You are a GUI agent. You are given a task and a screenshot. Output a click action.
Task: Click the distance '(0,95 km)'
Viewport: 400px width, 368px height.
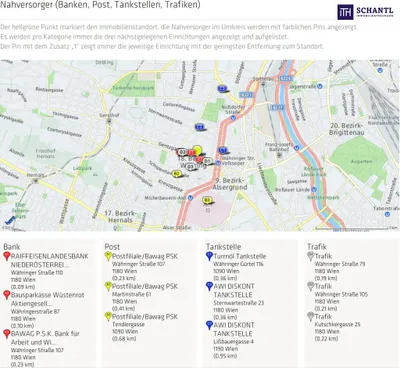225,356
